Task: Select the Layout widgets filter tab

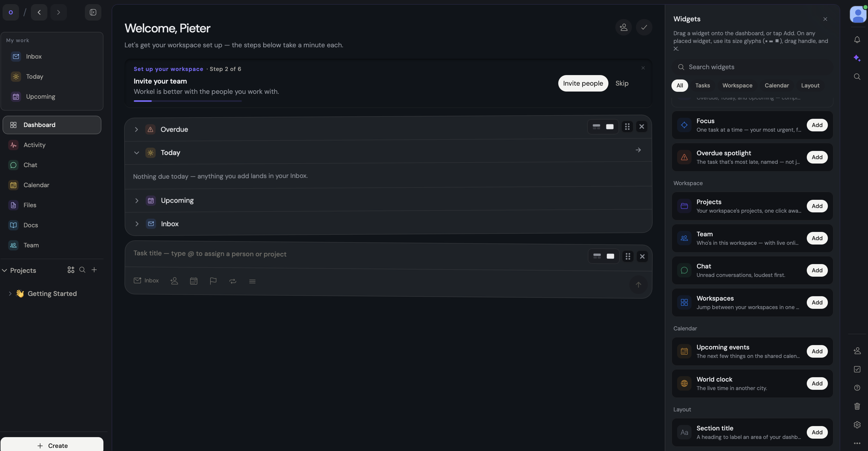Action: click(810, 86)
